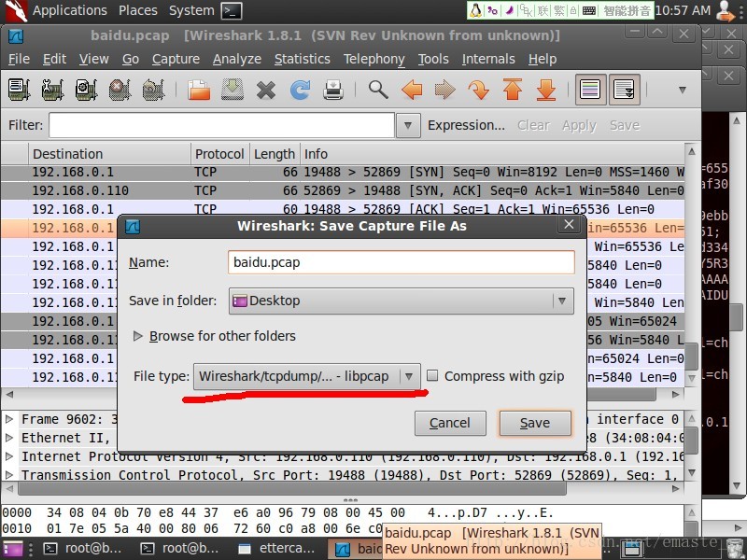The height and width of the screenshot is (560, 747).
Task: Open the File menu
Action: click(19, 59)
